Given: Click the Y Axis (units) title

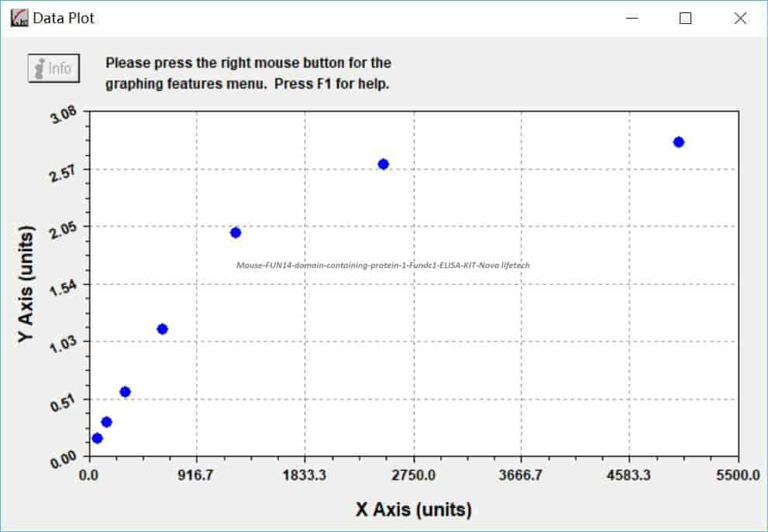Looking at the screenshot, I should click(x=26, y=284).
